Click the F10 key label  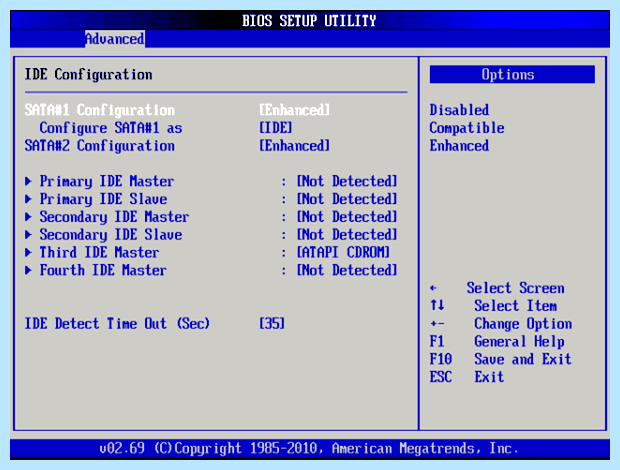click(x=441, y=359)
